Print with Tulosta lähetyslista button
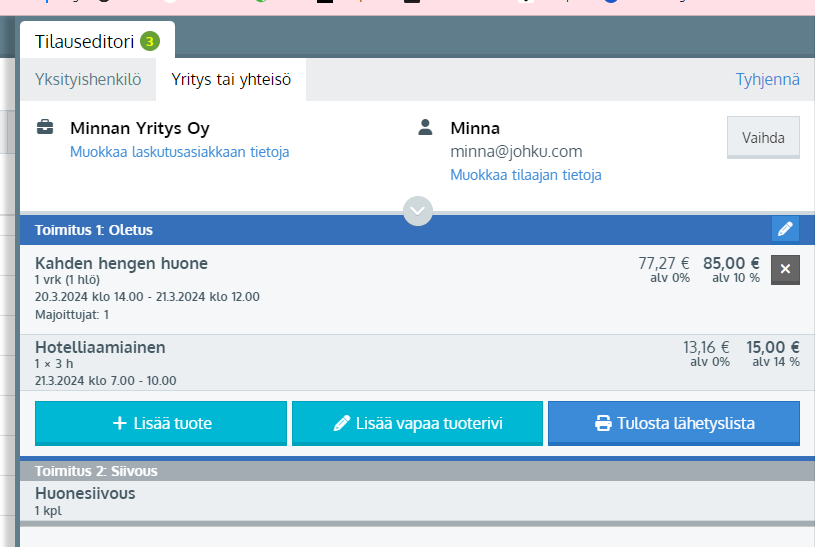Screen dimensions: 815x547 pos(673,423)
